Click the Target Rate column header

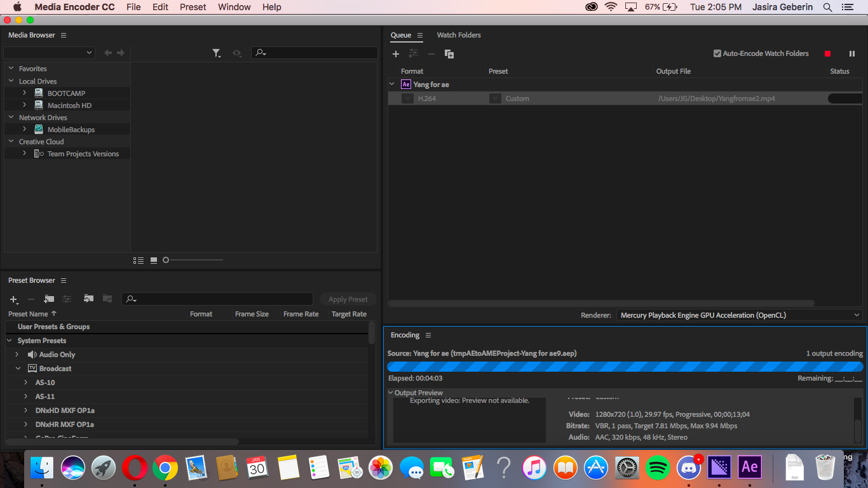349,314
